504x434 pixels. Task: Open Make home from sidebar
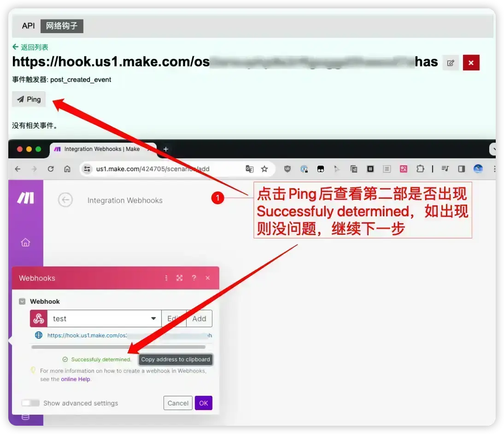25,243
